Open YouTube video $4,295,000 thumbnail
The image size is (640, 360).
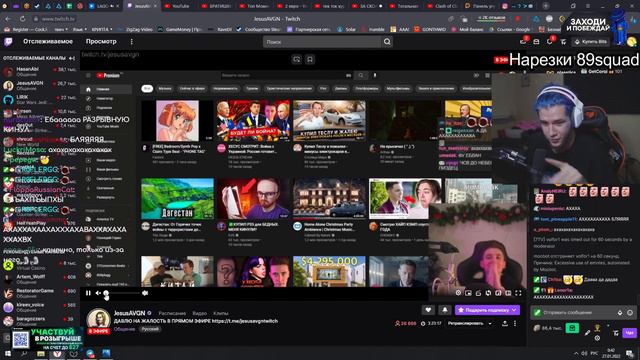click(x=329, y=271)
